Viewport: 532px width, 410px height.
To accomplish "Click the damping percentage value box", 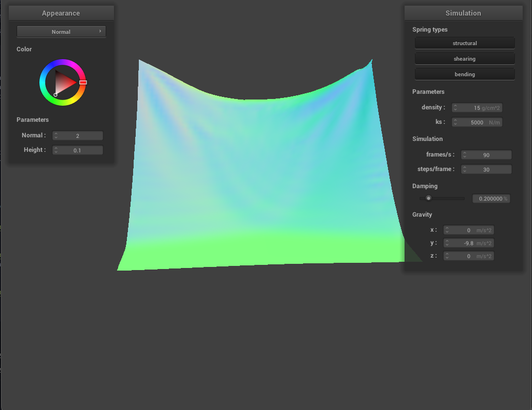I will [491, 199].
